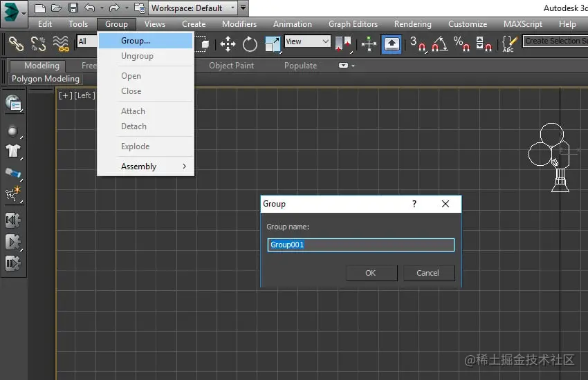Switch to the Populate ribbon tab
588x380 pixels.
click(x=300, y=66)
